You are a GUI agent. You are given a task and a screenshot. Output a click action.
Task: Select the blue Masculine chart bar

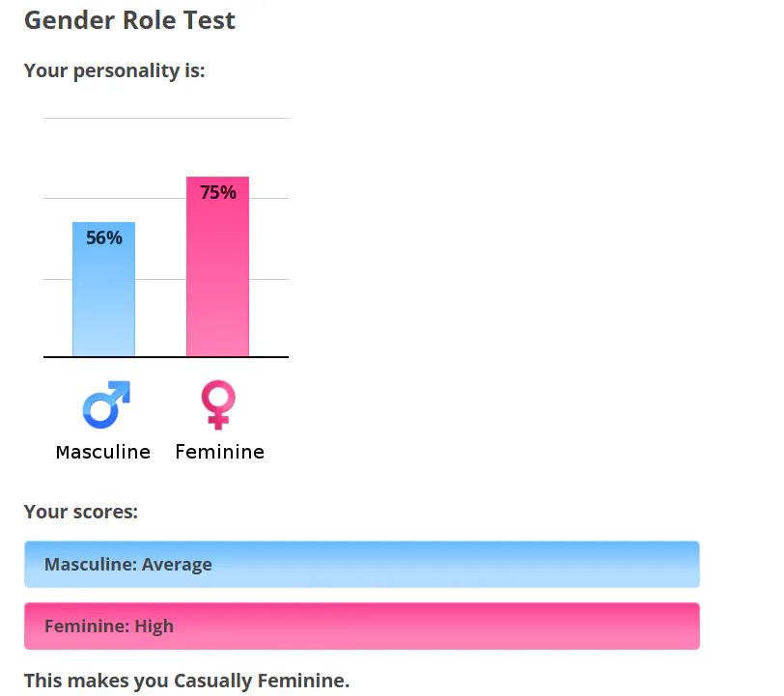tap(104, 289)
